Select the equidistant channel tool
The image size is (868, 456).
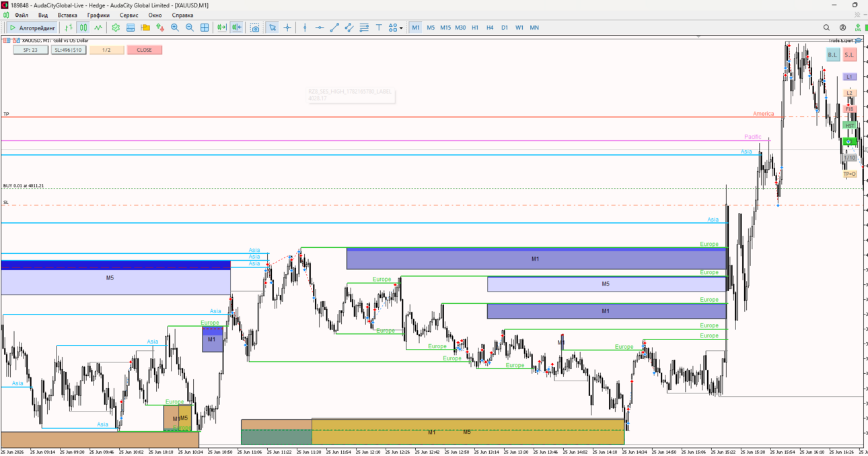pyautogui.click(x=349, y=28)
